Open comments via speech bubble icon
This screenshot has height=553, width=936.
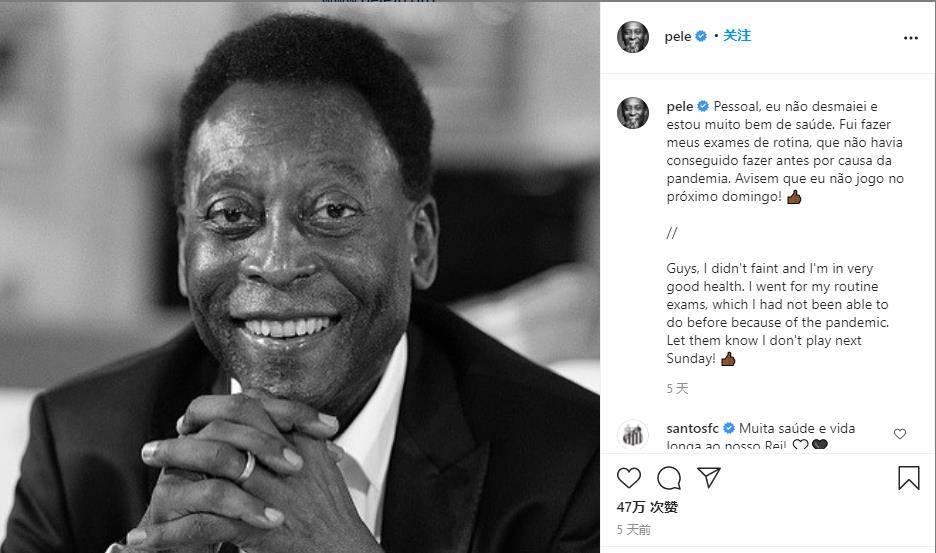669,478
